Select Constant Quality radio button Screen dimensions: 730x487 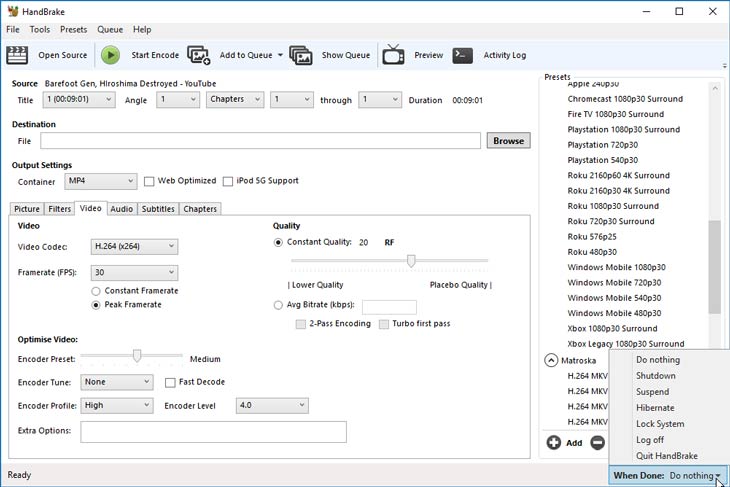[x=278, y=242]
